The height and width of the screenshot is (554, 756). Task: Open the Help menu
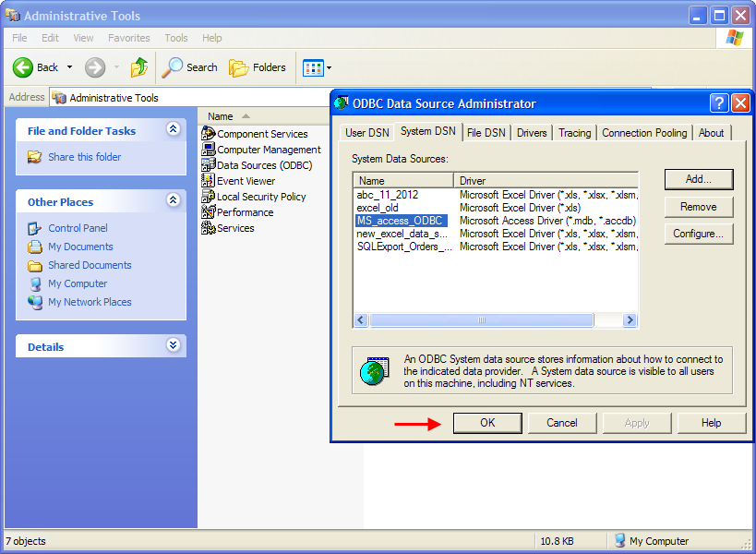pos(212,38)
